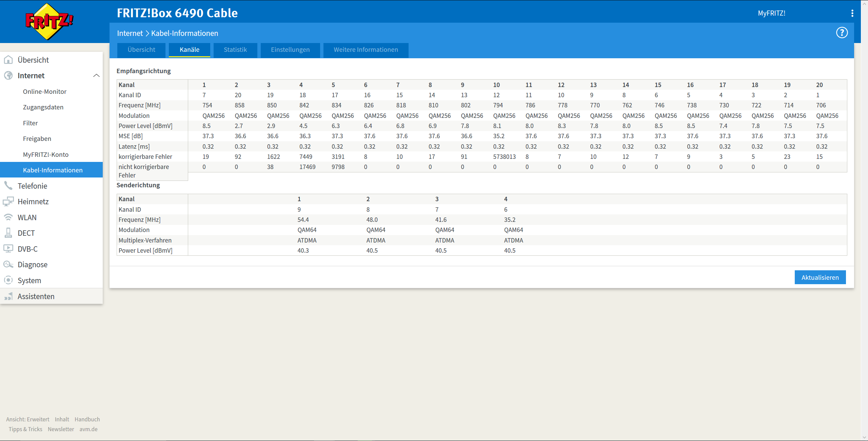The width and height of the screenshot is (868, 441).
Task: Click the DECT handset icon
Action: 8,233
